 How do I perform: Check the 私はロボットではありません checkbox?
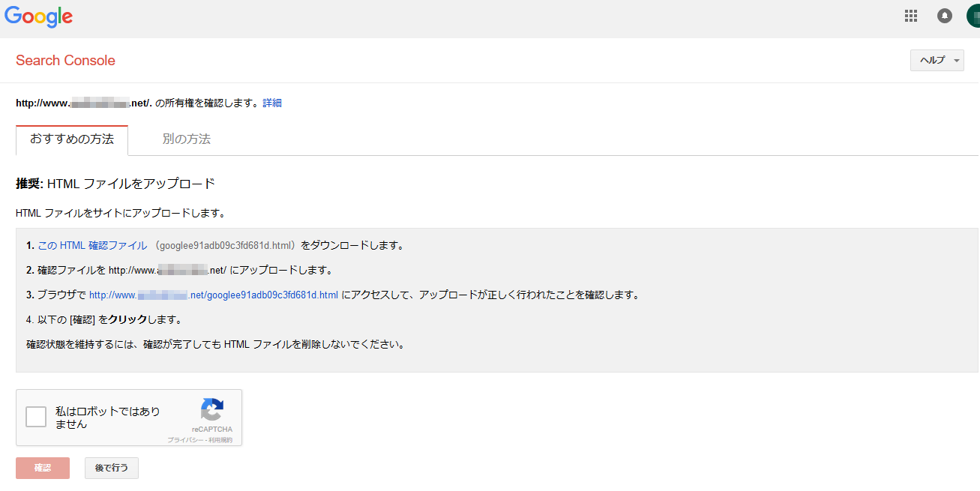[36, 417]
